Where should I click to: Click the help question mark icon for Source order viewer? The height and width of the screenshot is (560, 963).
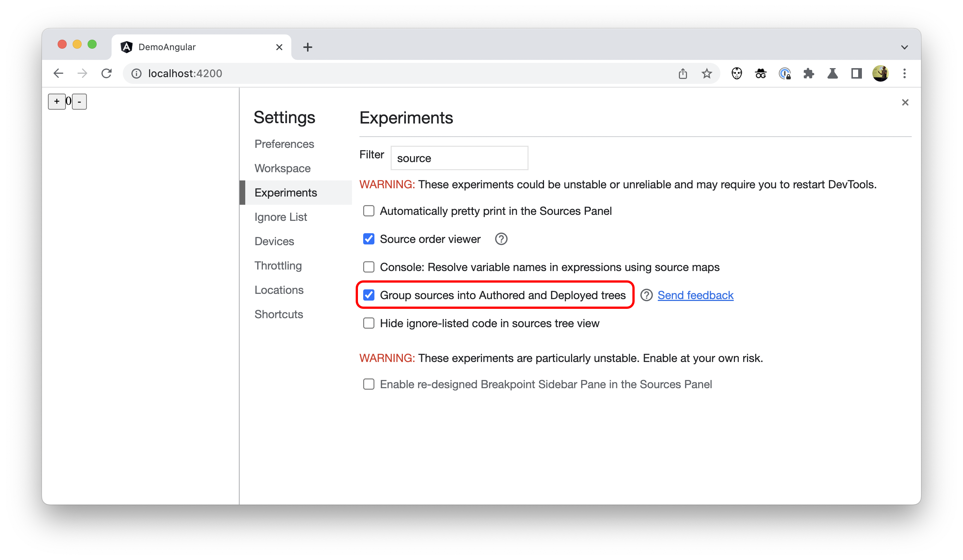coord(501,239)
